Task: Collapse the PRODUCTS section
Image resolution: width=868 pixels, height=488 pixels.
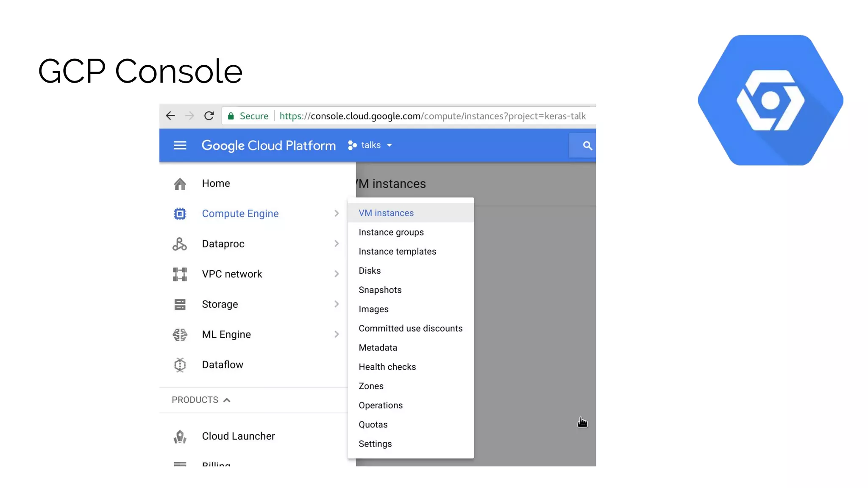Action: tap(201, 400)
